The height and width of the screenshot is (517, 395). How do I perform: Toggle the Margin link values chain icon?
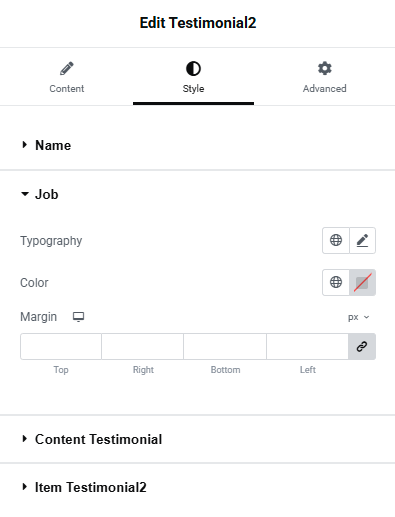point(362,346)
